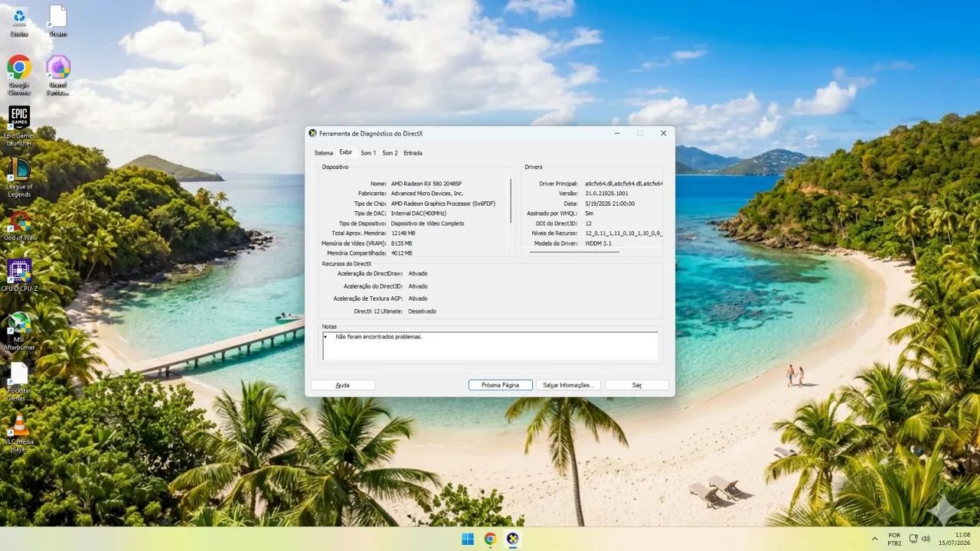This screenshot has width=980, height=551.
Task: Click the volume speaker icon in tray
Action: (x=926, y=539)
